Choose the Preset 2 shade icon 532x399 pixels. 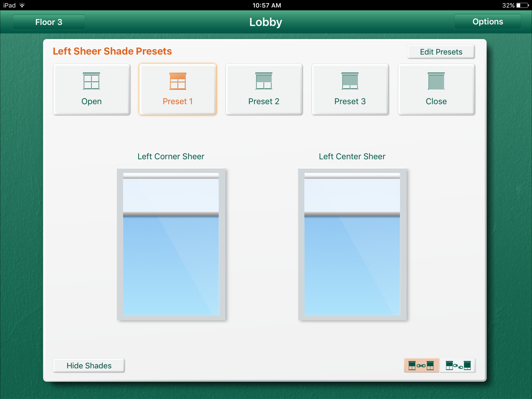[x=264, y=81]
